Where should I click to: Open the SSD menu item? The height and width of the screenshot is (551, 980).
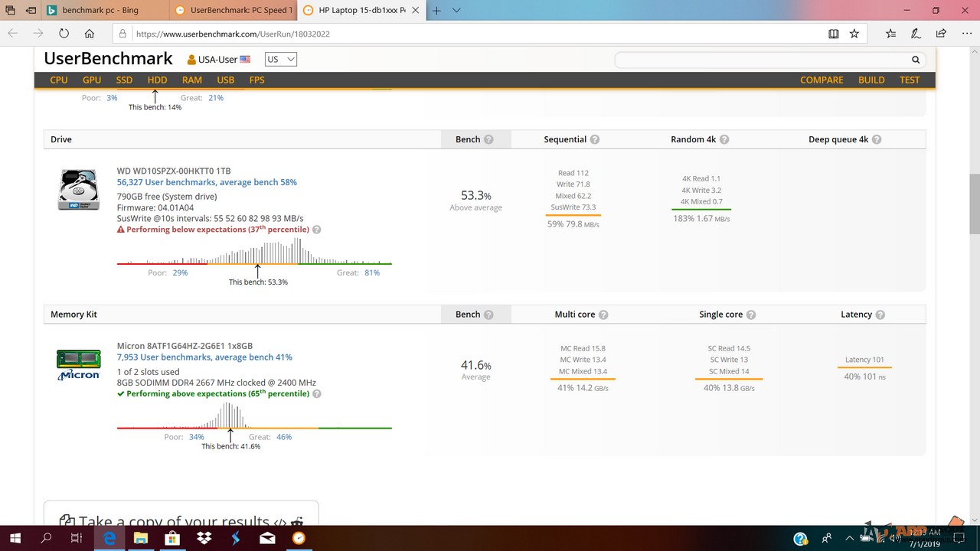[124, 80]
